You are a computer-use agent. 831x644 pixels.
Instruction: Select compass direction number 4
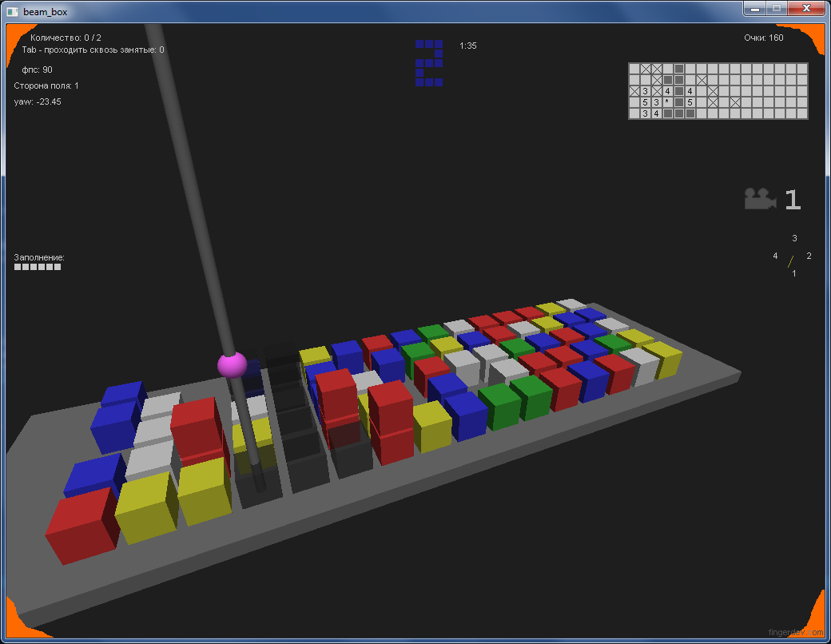pyautogui.click(x=775, y=256)
